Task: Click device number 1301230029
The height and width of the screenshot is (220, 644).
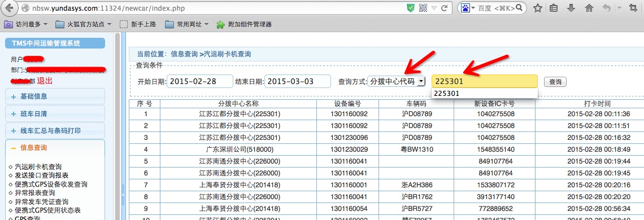Action: pyautogui.click(x=349, y=149)
